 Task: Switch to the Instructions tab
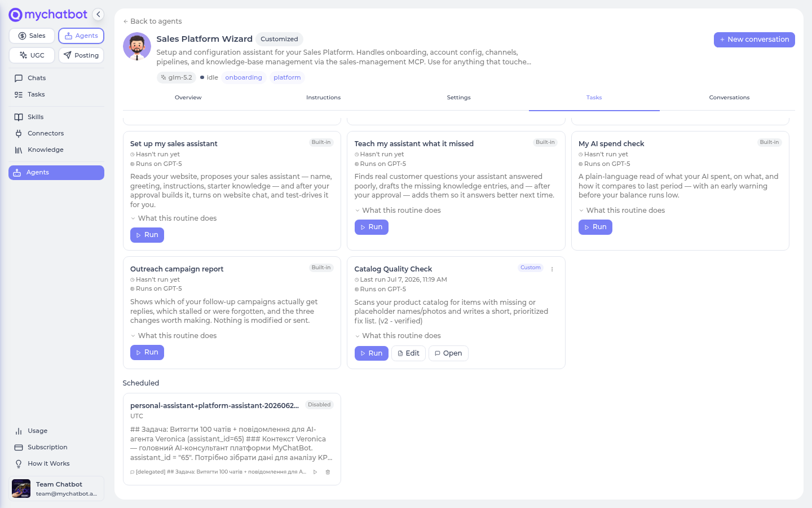point(324,98)
